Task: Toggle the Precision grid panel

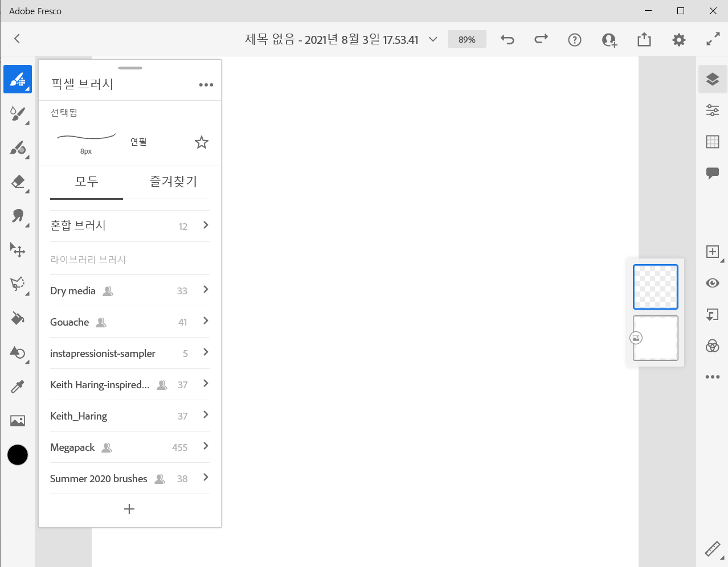Action: point(713,142)
